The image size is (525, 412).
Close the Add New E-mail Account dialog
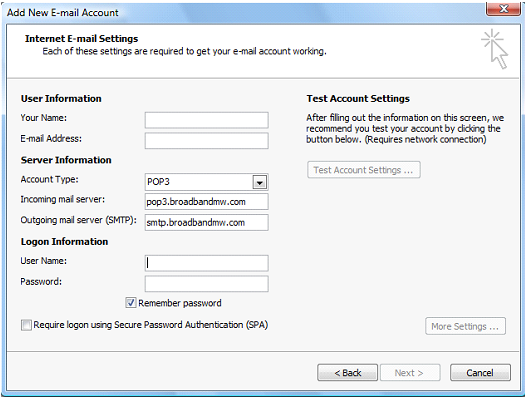coord(504,8)
